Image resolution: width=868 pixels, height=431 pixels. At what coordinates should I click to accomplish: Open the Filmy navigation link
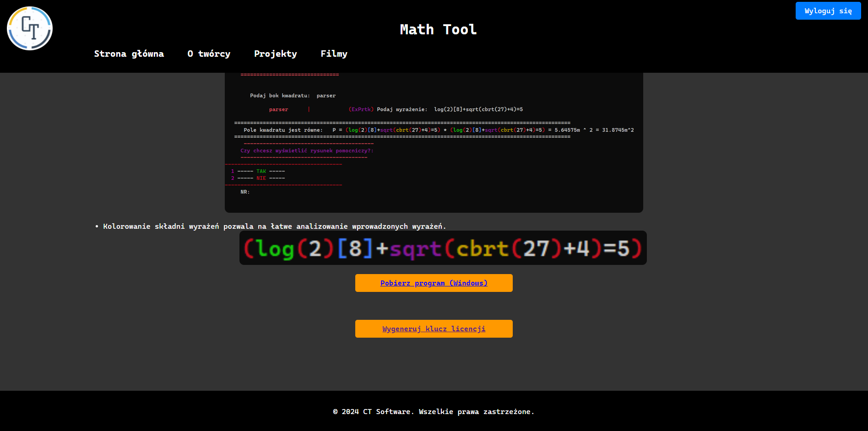click(x=334, y=54)
